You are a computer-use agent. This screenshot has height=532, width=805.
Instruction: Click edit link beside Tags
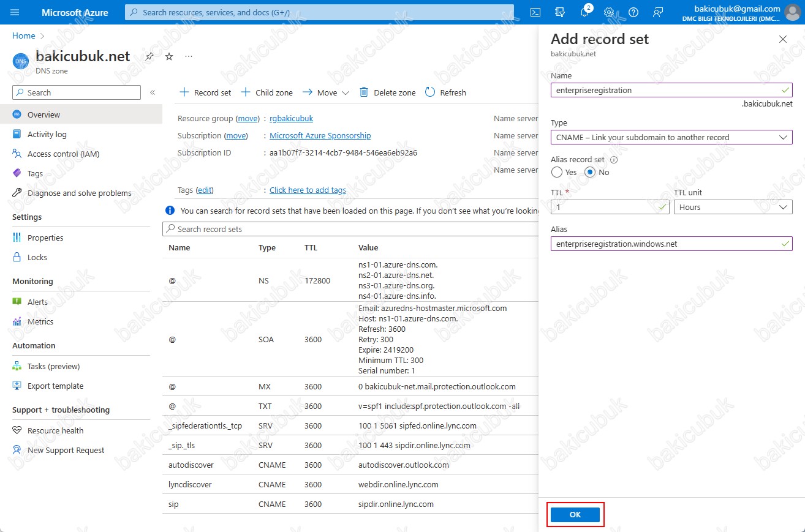coord(205,190)
